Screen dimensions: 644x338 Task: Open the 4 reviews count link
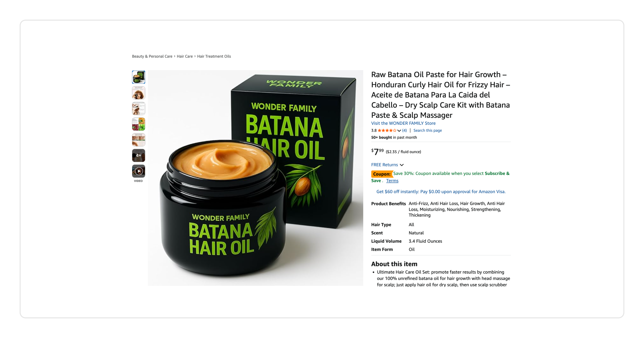coord(404,130)
